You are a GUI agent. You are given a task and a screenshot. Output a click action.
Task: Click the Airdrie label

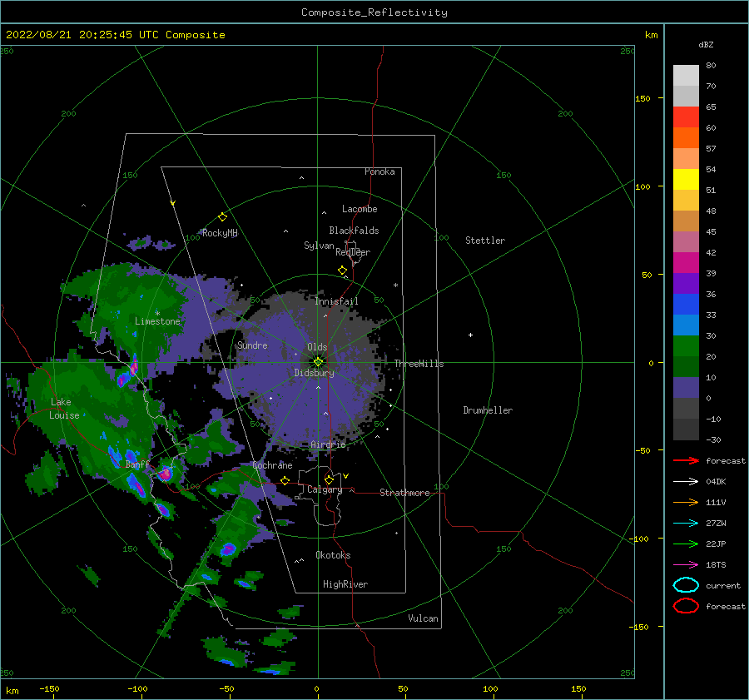click(x=328, y=444)
